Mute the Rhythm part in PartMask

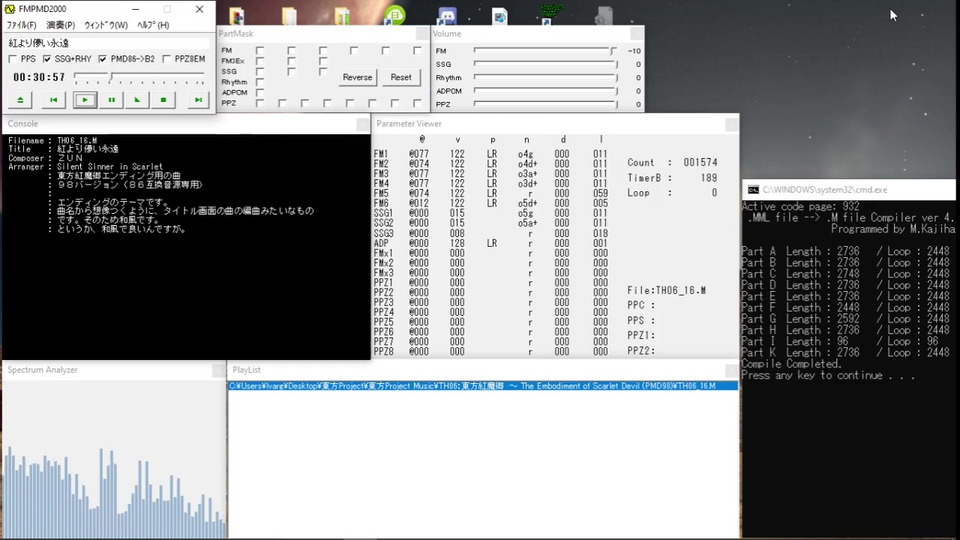[x=260, y=82]
